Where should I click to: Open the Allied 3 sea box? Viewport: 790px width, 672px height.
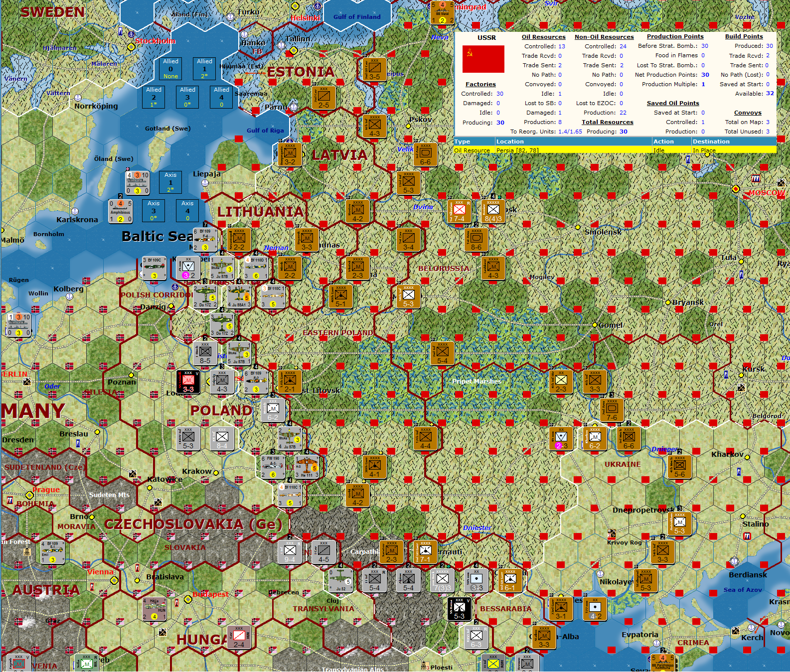(187, 97)
